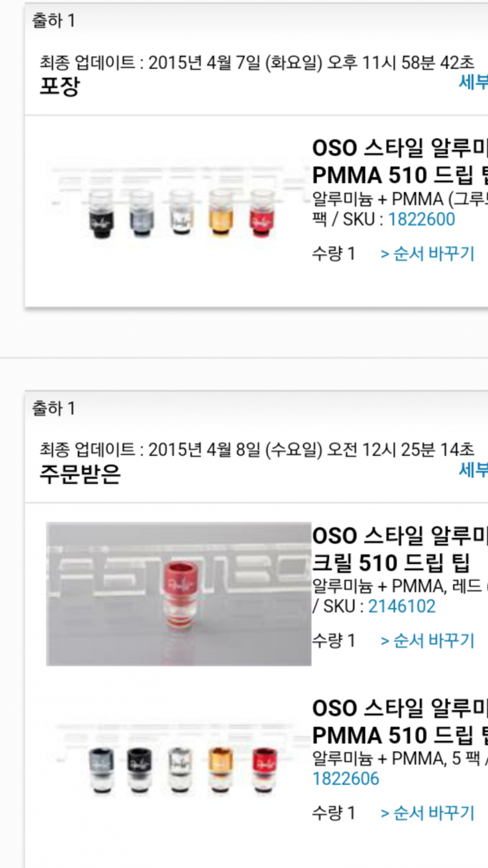The image size is (488, 868).
Task: Open the single red drip tip thumbnail
Action: tap(178, 594)
